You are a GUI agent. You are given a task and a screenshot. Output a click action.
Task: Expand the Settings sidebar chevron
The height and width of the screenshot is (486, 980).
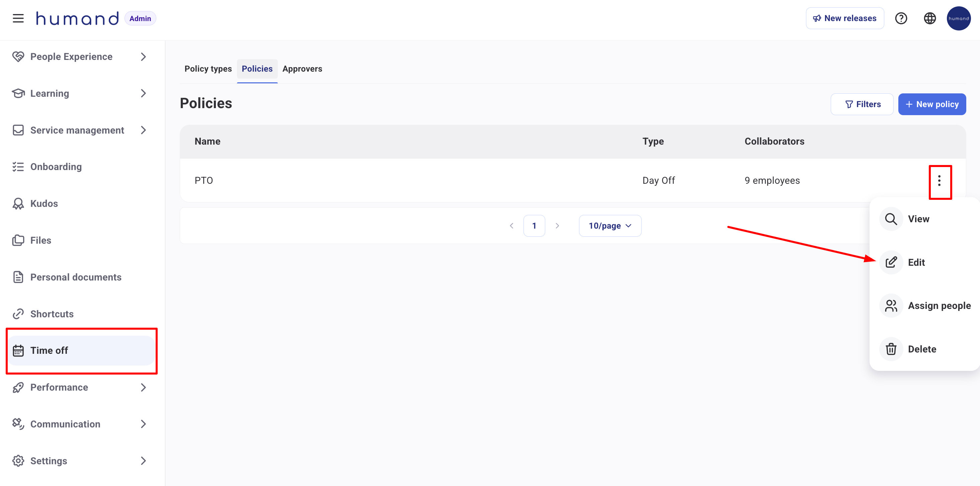(x=143, y=461)
